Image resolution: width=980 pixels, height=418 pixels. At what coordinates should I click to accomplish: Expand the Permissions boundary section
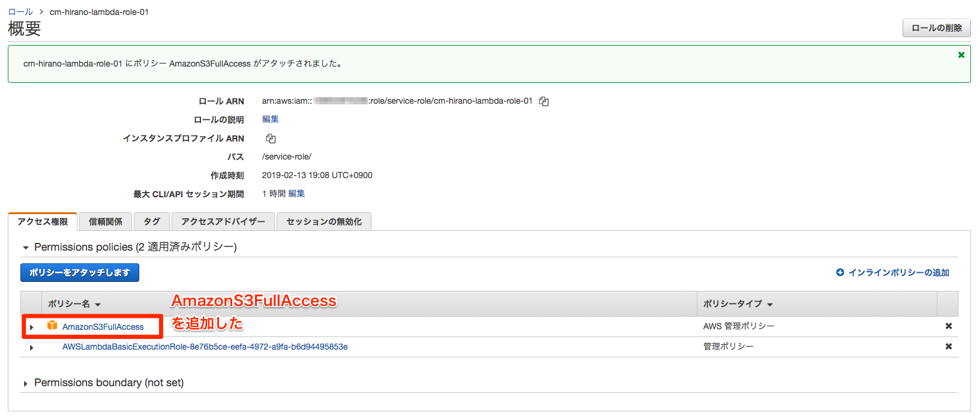click(26, 384)
